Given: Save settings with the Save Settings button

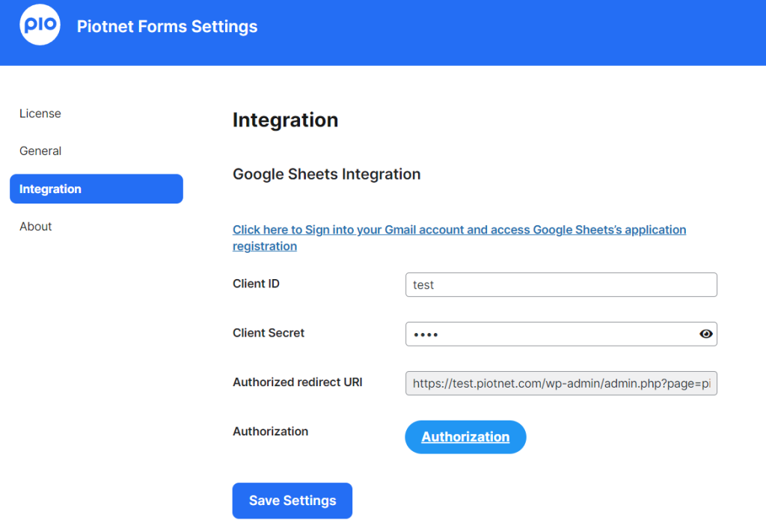Looking at the screenshot, I should click(x=292, y=501).
